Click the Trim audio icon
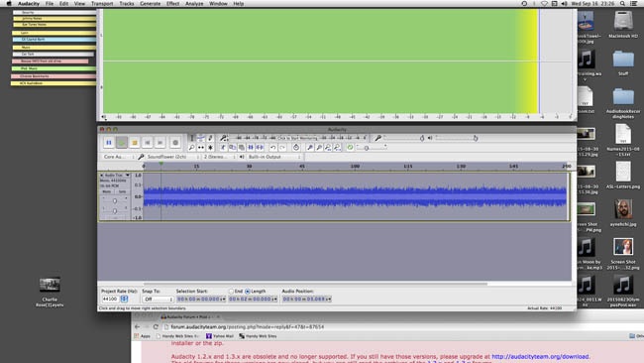The image size is (644, 363). coord(251,147)
